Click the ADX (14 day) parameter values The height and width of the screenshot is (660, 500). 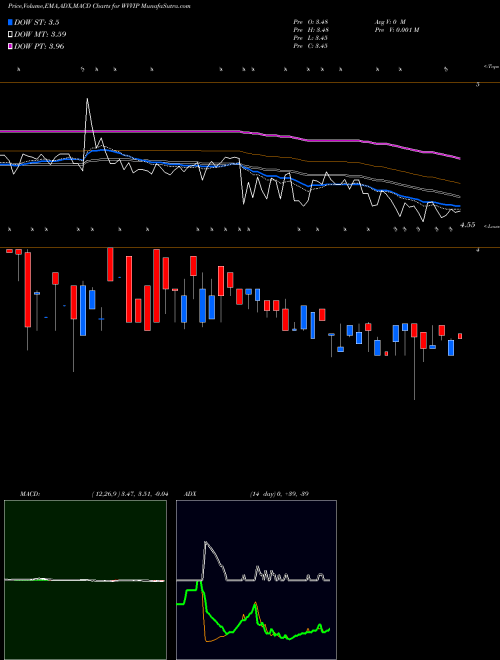279,494
